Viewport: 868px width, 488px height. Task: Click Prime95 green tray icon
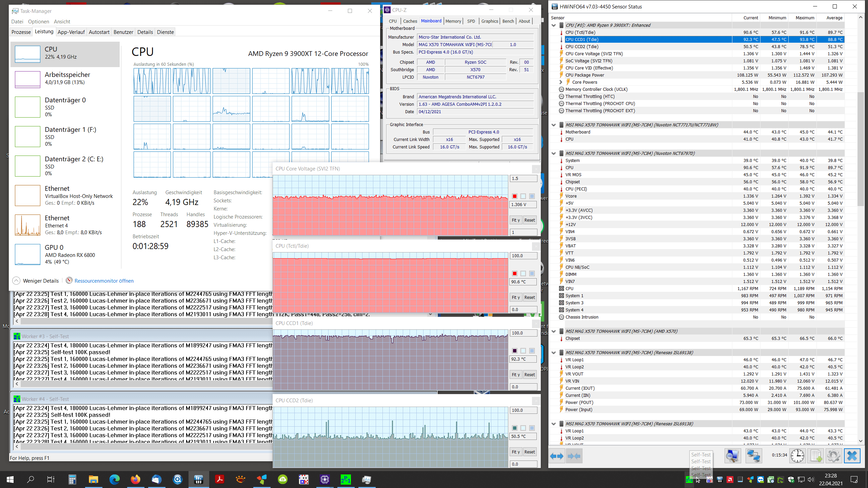click(x=689, y=480)
